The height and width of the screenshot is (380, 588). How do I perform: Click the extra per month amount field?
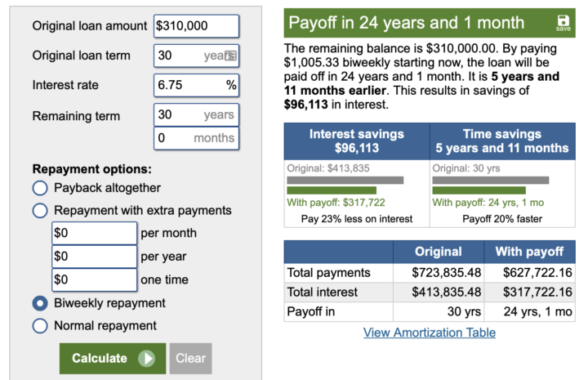pyautogui.click(x=94, y=233)
